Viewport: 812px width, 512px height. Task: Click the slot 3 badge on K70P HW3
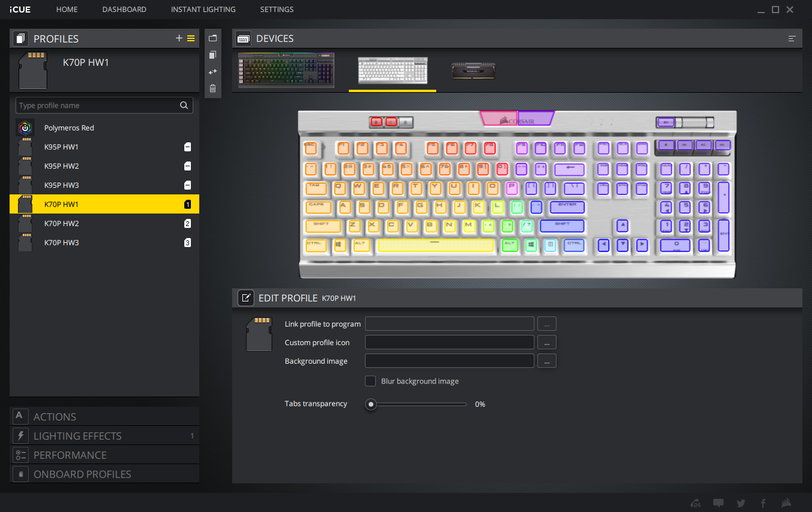pos(188,243)
